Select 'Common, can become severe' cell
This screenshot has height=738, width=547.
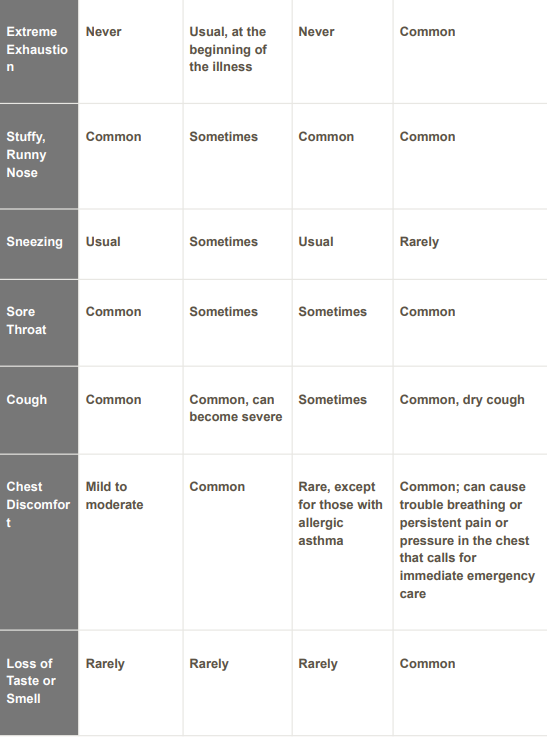[236, 408]
